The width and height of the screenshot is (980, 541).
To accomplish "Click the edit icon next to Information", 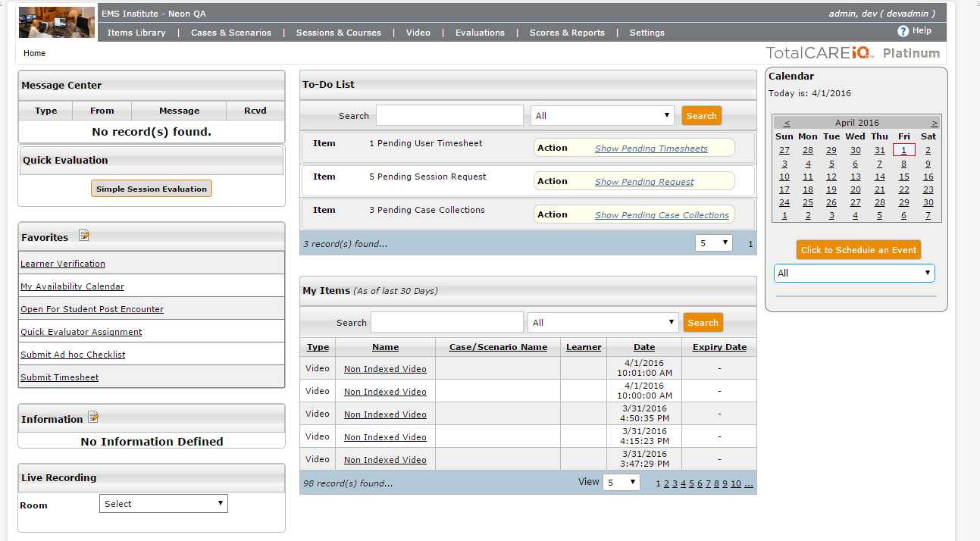I will click(93, 417).
